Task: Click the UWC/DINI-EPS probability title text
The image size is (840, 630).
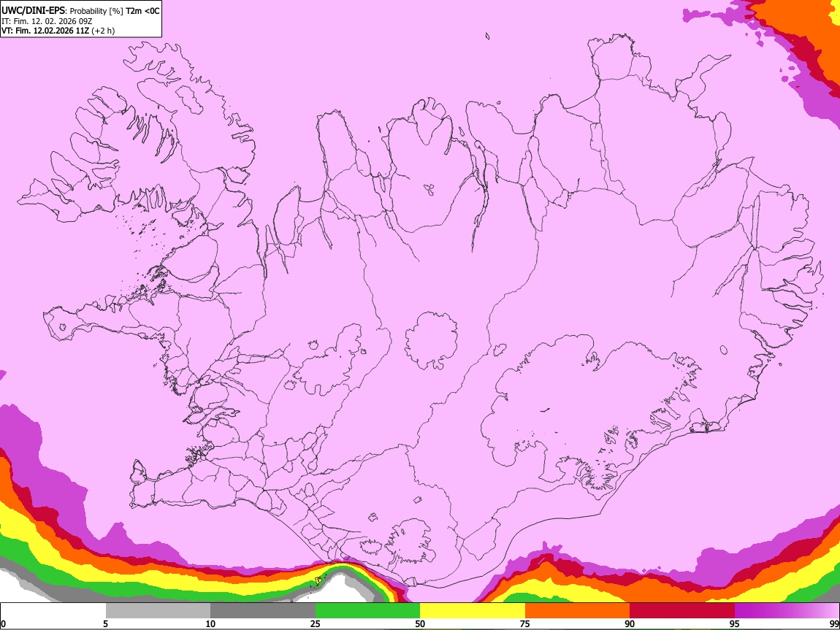Action: 80,11
